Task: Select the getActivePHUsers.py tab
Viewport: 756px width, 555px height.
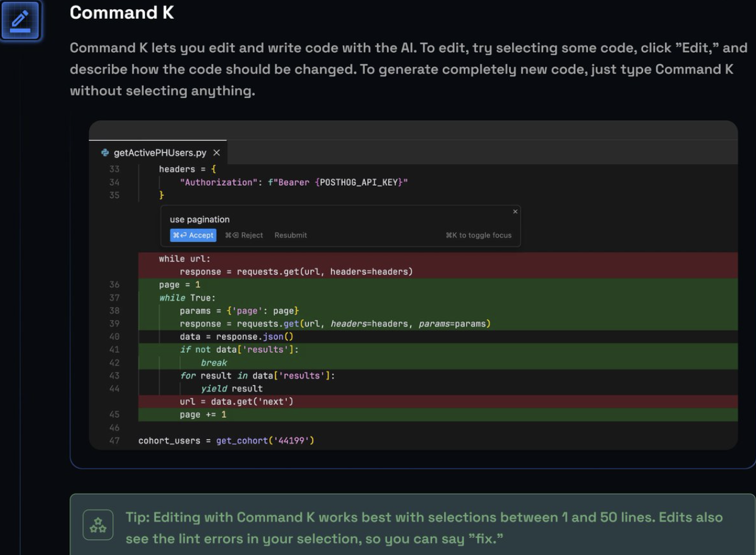Action: (160, 153)
